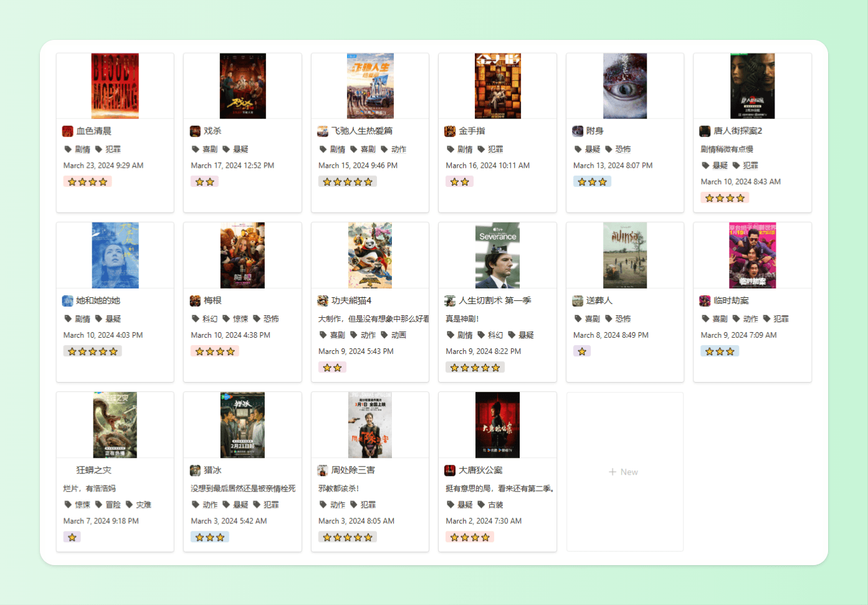The width and height of the screenshot is (868, 605).
Task: Click the page icon beside 血色清晨
Action: (68, 131)
